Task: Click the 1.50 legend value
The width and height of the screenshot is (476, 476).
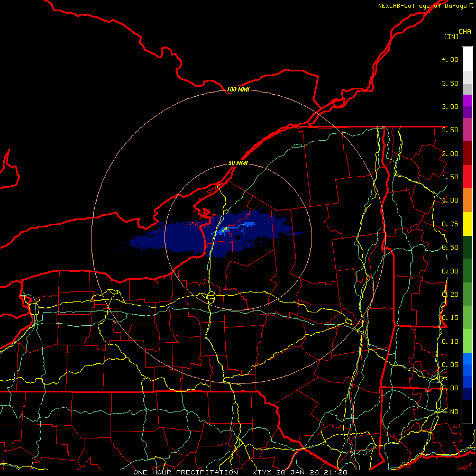Action: 450,177
